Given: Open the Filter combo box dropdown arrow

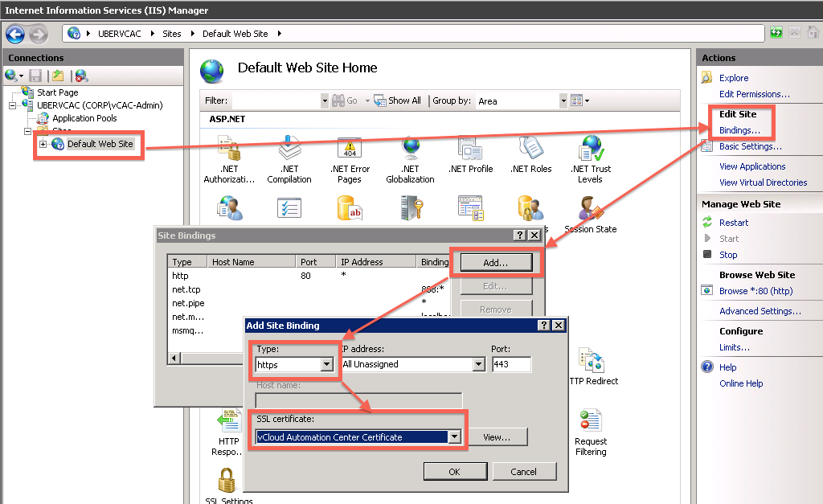Looking at the screenshot, I should pyautogui.click(x=325, y=100).
